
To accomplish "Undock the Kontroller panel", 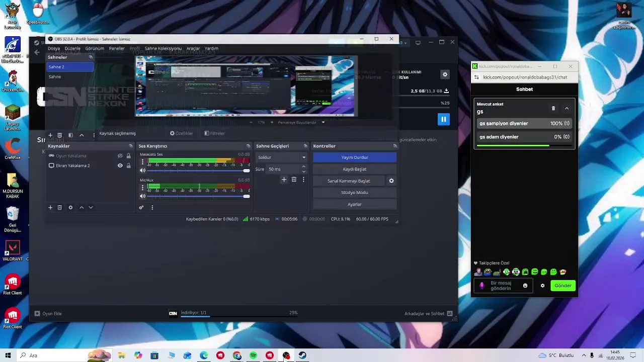I will (395, 146).
